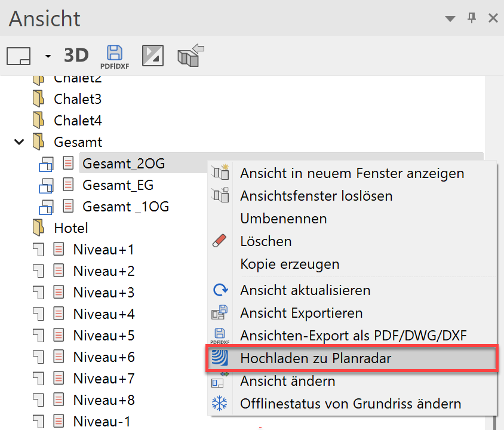Click the Hotel folder in tree
The width and height of the screenshot is (504, 430).
70,228
